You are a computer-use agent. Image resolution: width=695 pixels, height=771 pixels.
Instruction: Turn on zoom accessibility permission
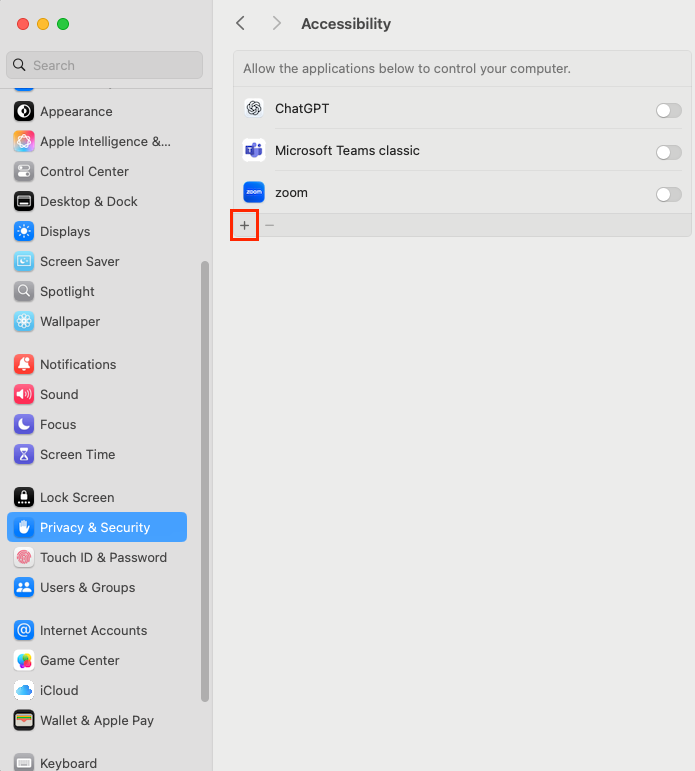pos(668,194)
